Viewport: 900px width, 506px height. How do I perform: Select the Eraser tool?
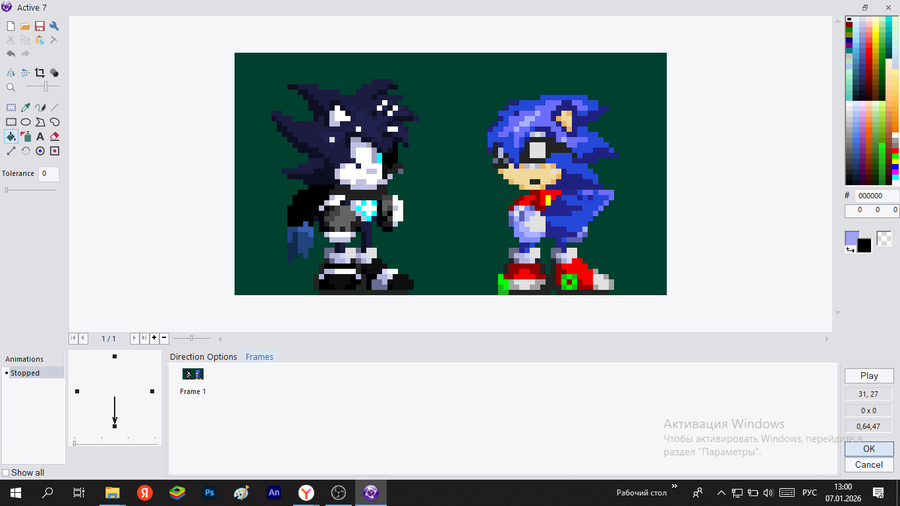[55, 137]
